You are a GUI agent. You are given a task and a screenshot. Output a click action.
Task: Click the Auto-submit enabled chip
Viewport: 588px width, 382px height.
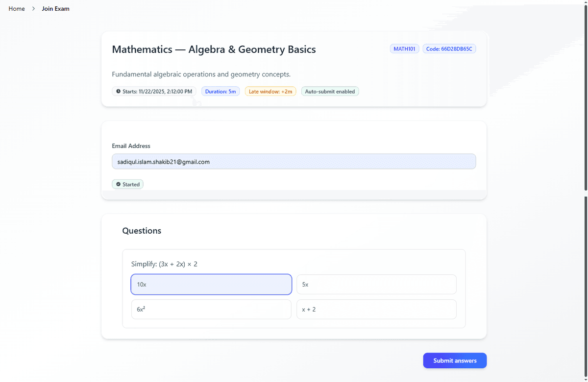(x=330, y=91)
